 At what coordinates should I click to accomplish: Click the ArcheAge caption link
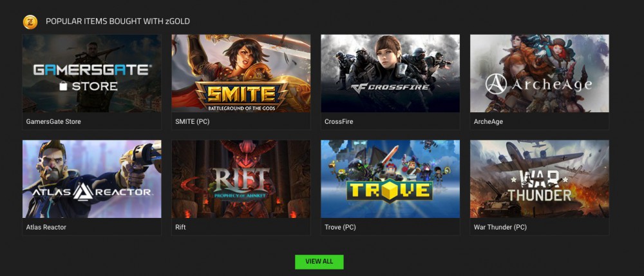488,122
